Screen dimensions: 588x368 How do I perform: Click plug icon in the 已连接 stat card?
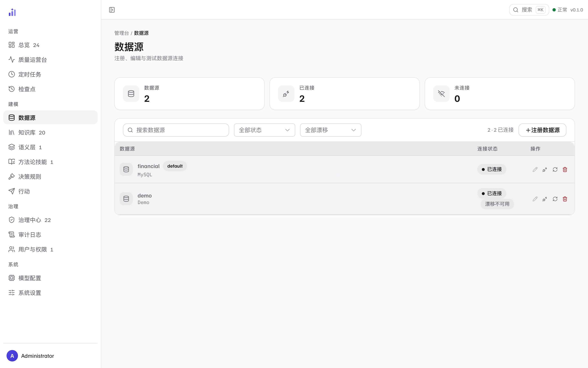pos(286,93)
